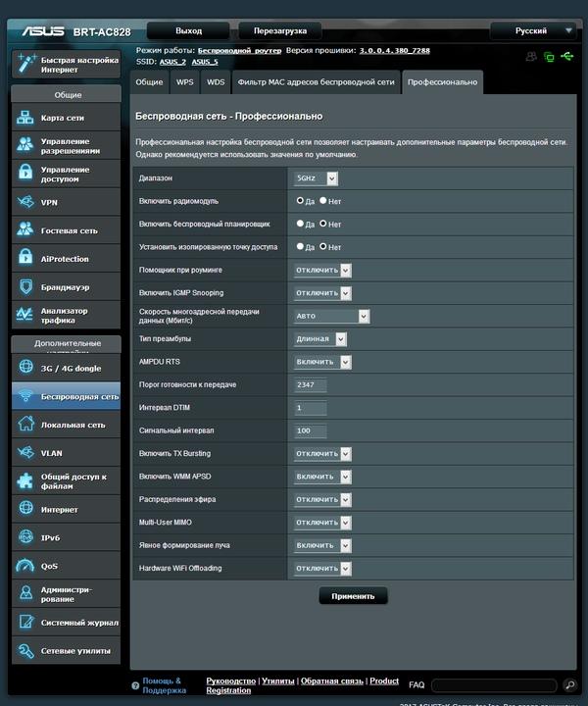588x706 pixels.
Task: Open the VPN sidebar icon
Action: pyautogui.click(x=25, y=202)
